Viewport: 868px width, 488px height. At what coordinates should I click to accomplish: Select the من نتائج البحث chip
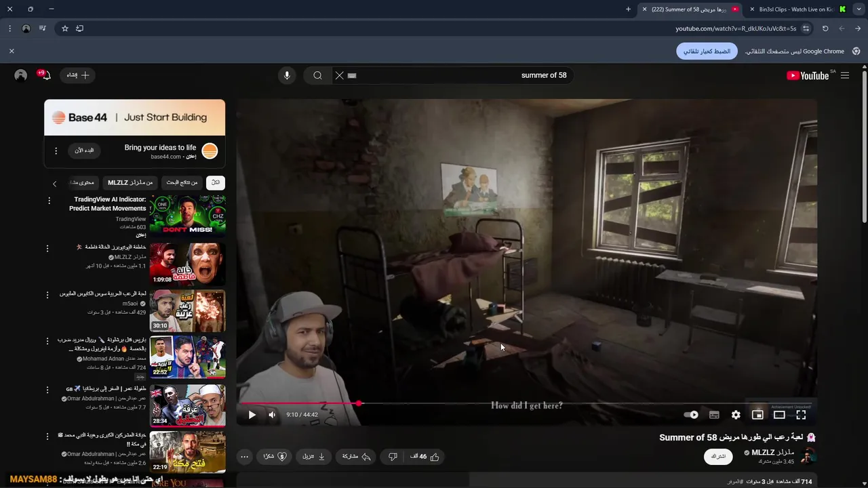click(x=182, y=182)
